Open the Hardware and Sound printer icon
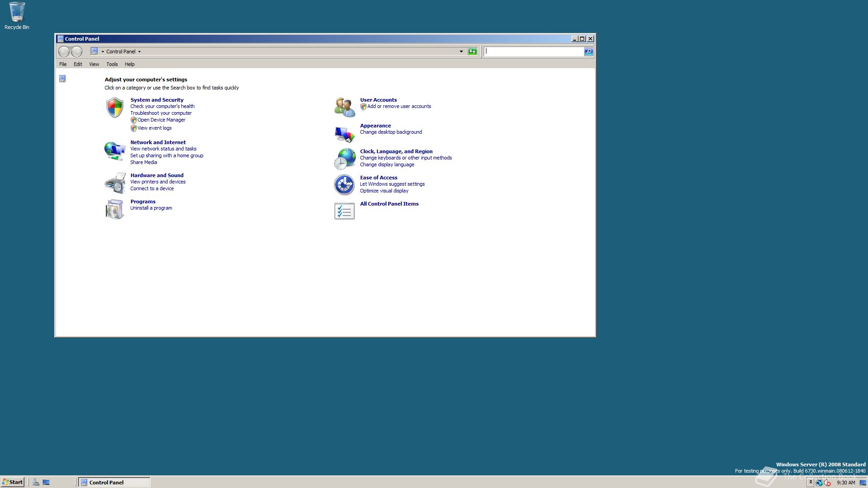The width and height of the screenshot is (868, 488). point(115,183)
